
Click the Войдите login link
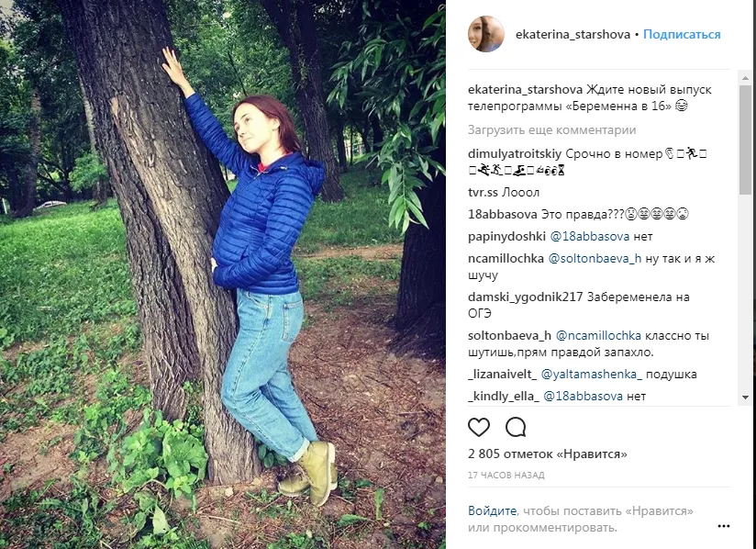pos(492,510)
